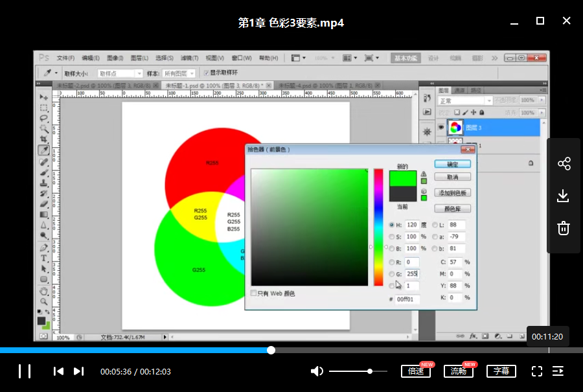Select the Crop tool
The image size is (583, 392).
[x=43, y=138]
